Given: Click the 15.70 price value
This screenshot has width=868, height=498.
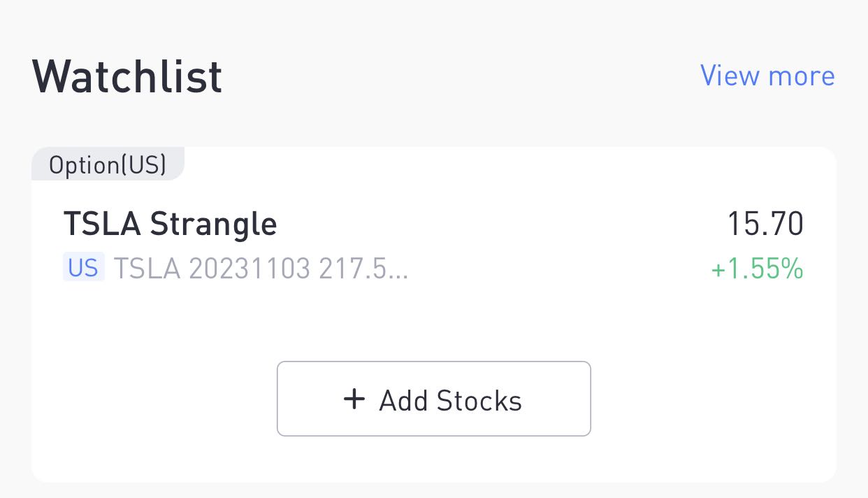Looking at the screenshot, I should pyautogui.click(x=765, y=224).
